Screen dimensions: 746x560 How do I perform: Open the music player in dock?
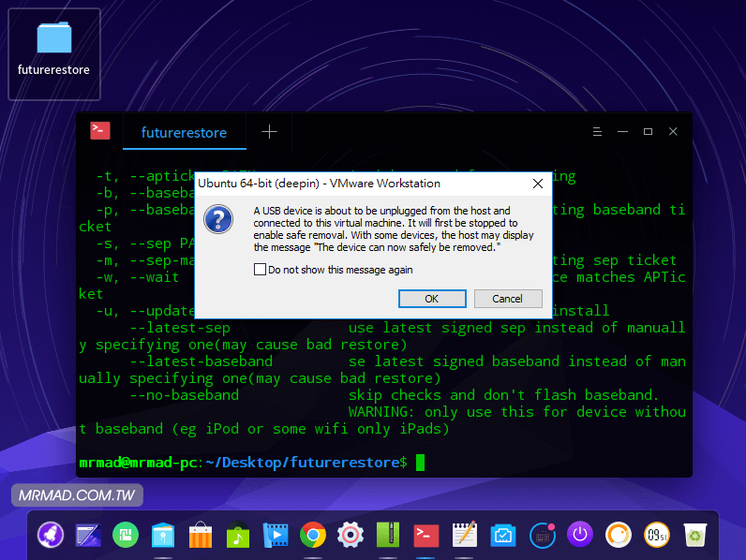pos(238,535)
